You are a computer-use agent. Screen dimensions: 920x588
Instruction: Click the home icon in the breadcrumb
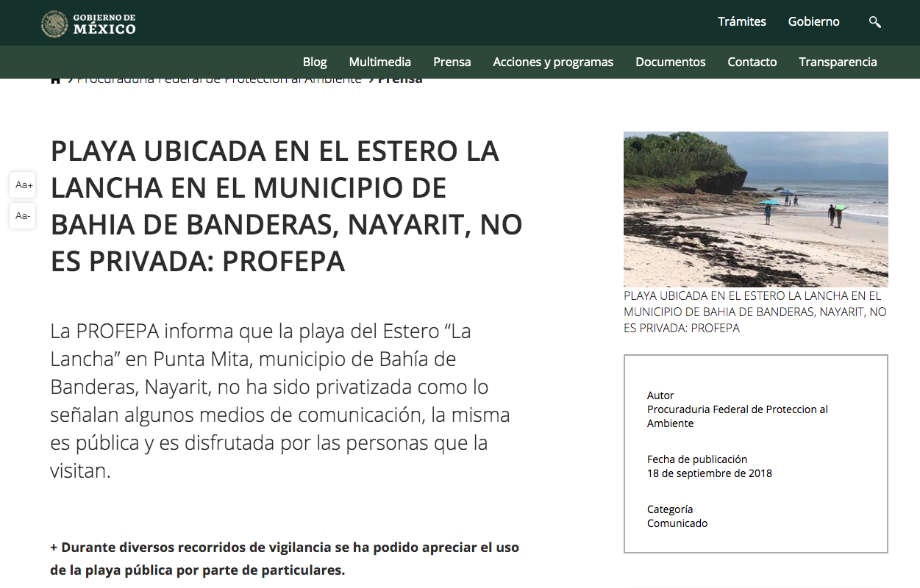(x=55, y=80)
